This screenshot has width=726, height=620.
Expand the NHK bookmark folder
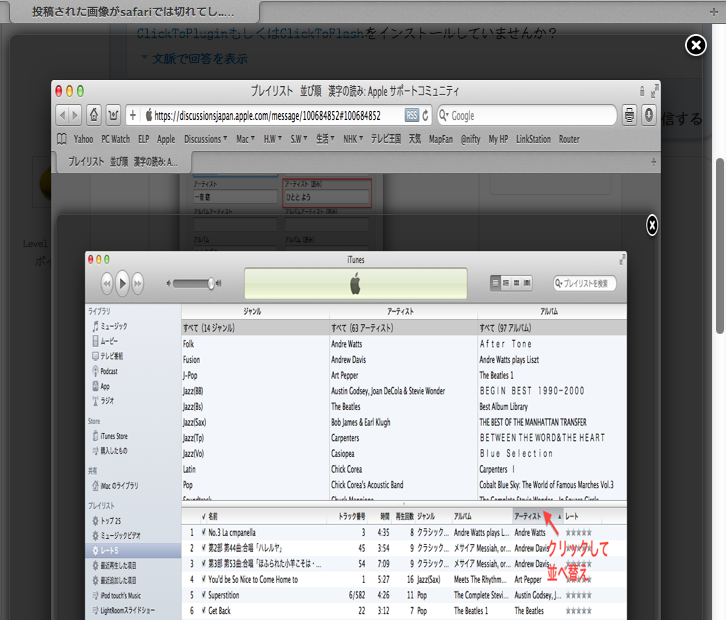click(353, 139)
